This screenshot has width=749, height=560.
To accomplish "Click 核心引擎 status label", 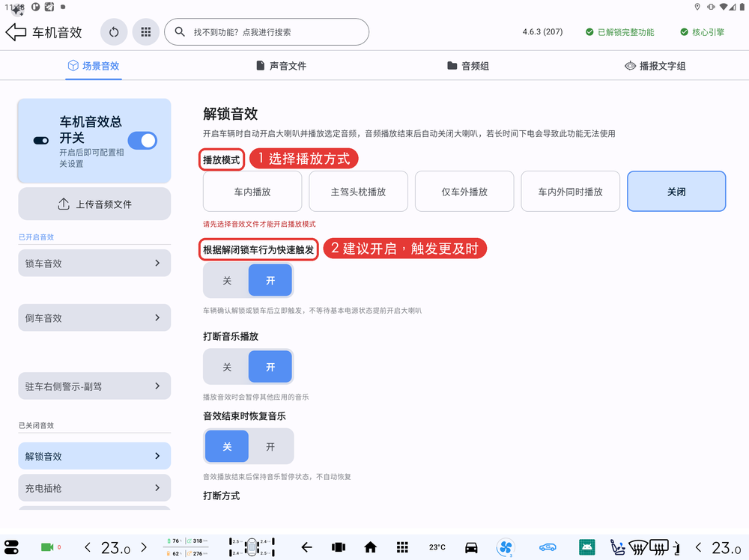I will pyautogui.click(x=703, y=32).
